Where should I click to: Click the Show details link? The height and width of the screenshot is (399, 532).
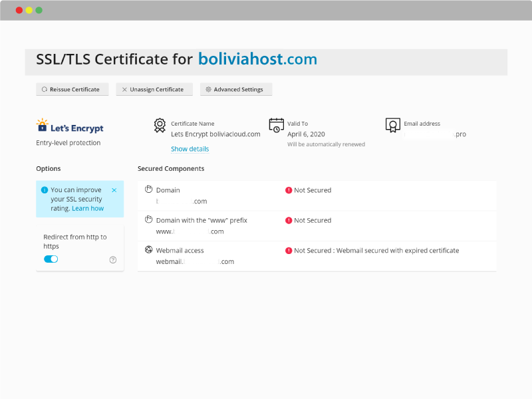click(190, 149)
